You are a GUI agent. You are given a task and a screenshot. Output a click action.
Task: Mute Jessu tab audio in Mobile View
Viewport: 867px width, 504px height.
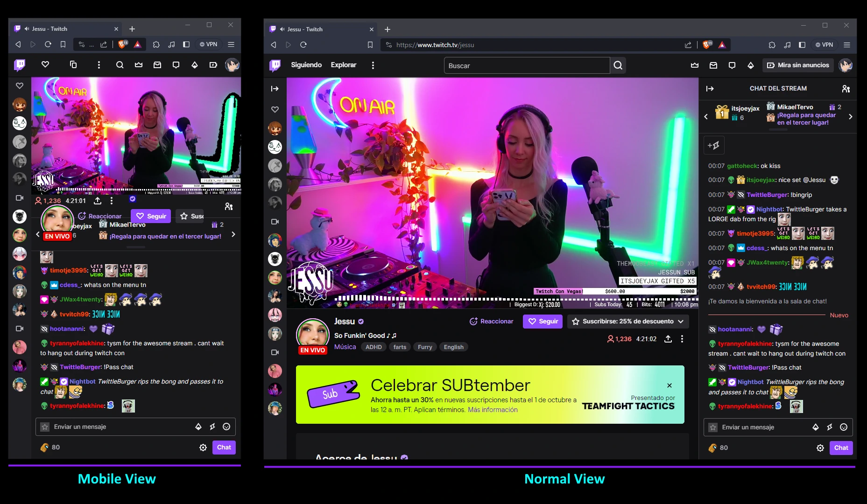pos(27,28)
